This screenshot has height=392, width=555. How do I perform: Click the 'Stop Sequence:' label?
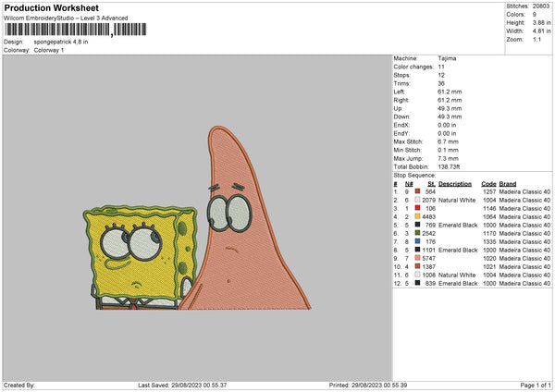click(x=414, y=175)
